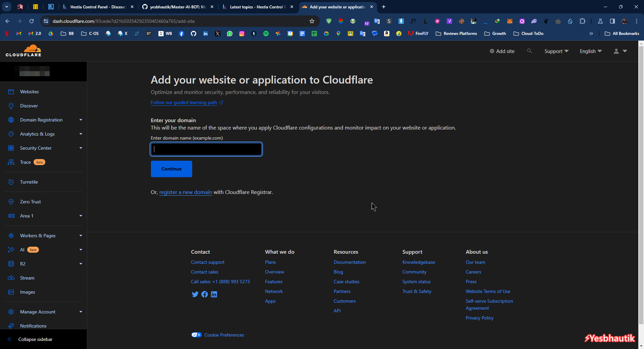Toggle the Cookie Preferences switch
644x349 pixels.
(196, 335)
